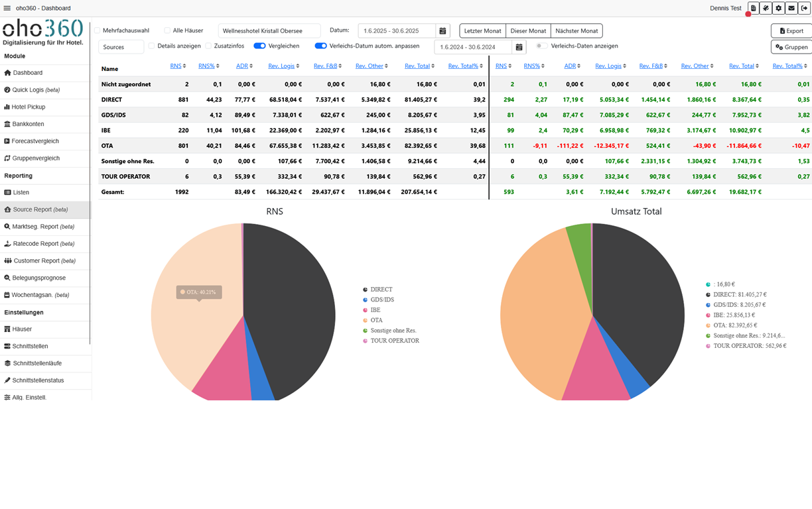Export the report with Export button
The width and height of the screenshot is (812, 509).
[791, 30]
